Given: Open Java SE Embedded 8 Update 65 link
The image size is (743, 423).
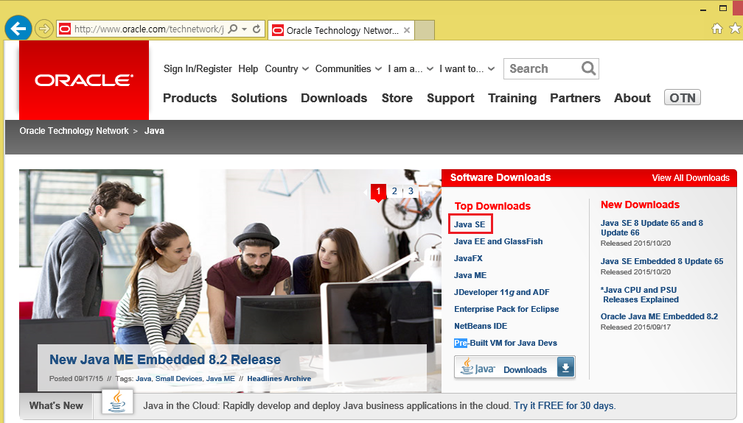Looking at the screenshot, I should [662, 261].
